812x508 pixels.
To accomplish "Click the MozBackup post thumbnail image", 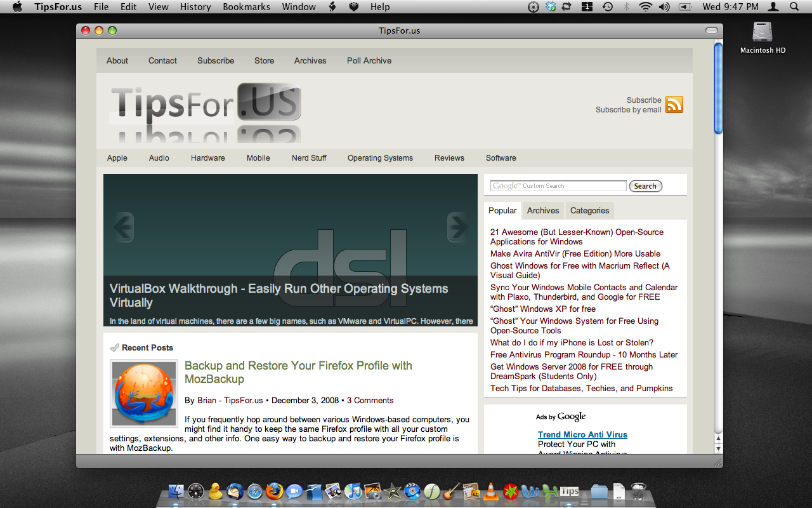I will 144,394.
